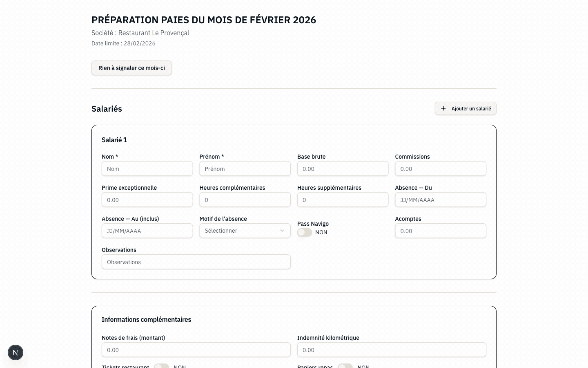This screenshot has width=588, height=368.
Task: Click the dark N badge in bottom-left corner
Action: [16, 352]
